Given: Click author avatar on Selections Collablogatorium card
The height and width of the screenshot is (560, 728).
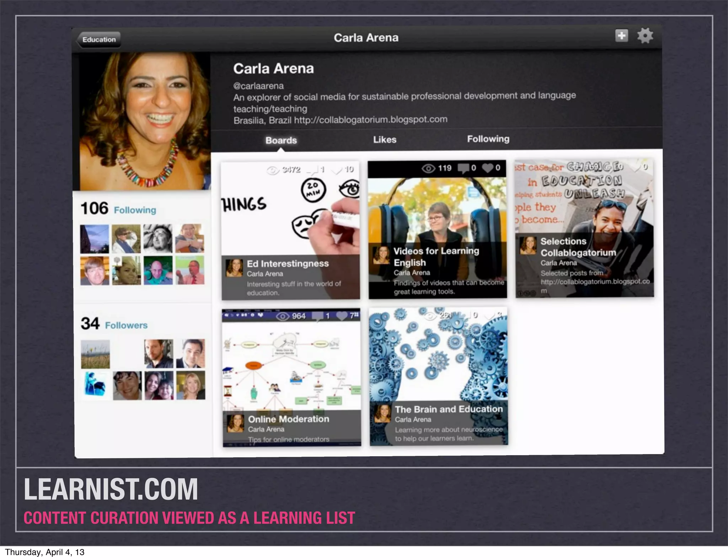Looking at the screenshot, I should (x=528, y=246).
